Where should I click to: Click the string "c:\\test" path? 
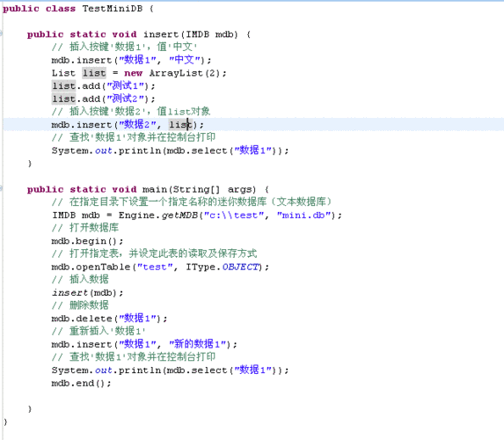pyautogui.click(x=234, y=216)
